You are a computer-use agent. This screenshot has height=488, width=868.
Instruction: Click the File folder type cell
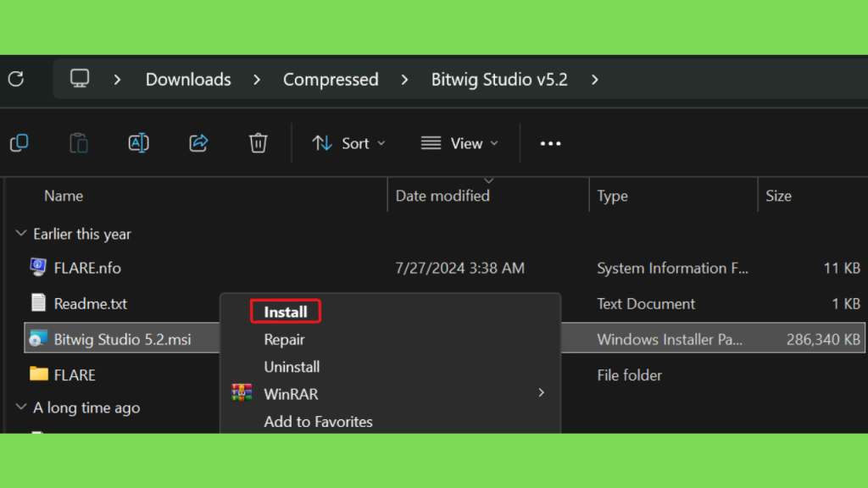[x=630, y=375]
